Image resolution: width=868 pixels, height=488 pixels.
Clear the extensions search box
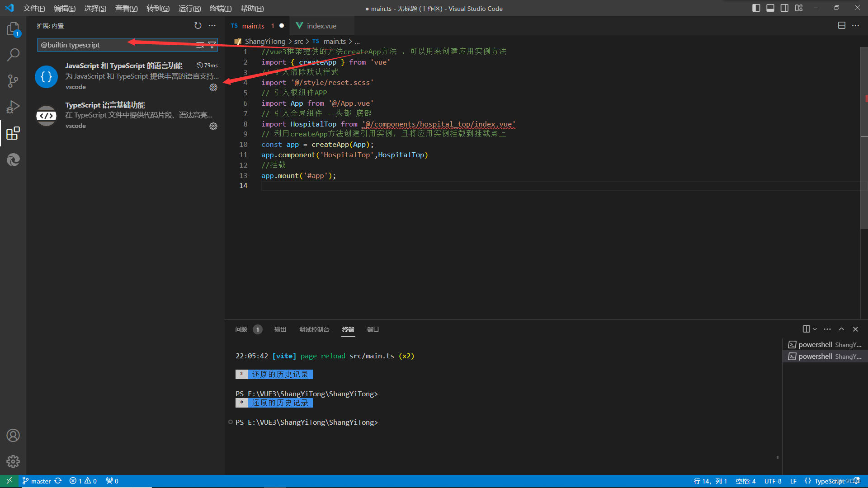point(200,45)
